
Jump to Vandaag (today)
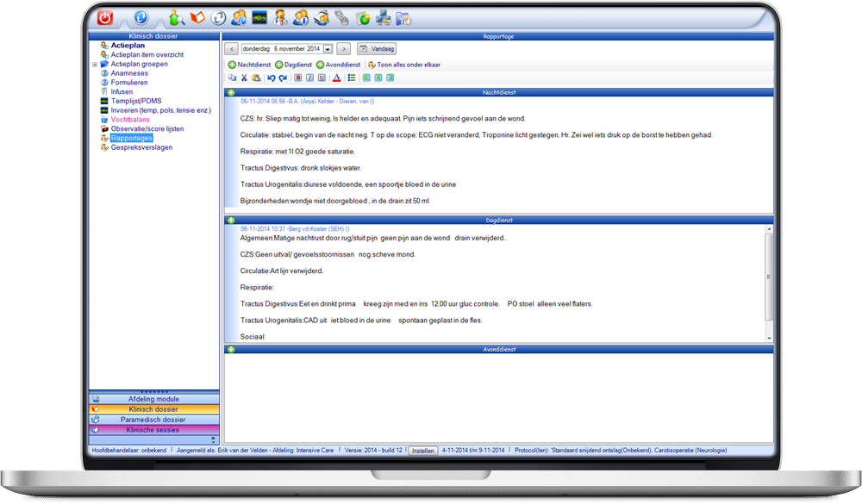coord(378,49)
